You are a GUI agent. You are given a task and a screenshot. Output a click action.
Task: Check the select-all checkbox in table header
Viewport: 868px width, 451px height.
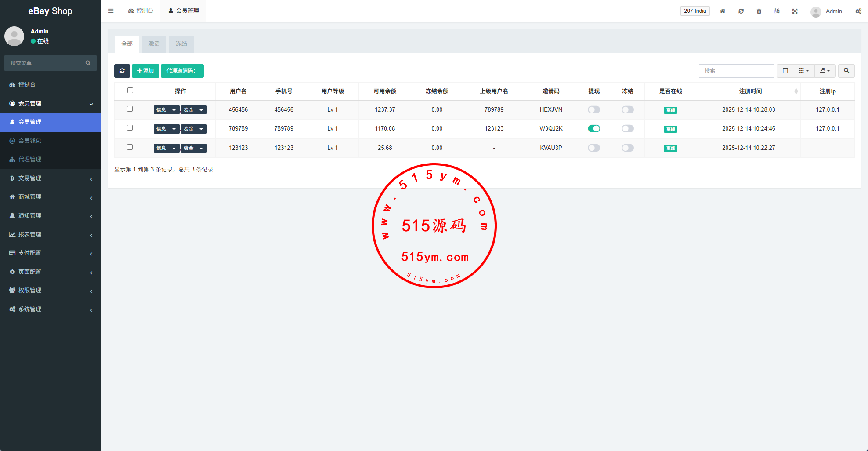pos(130,91)
